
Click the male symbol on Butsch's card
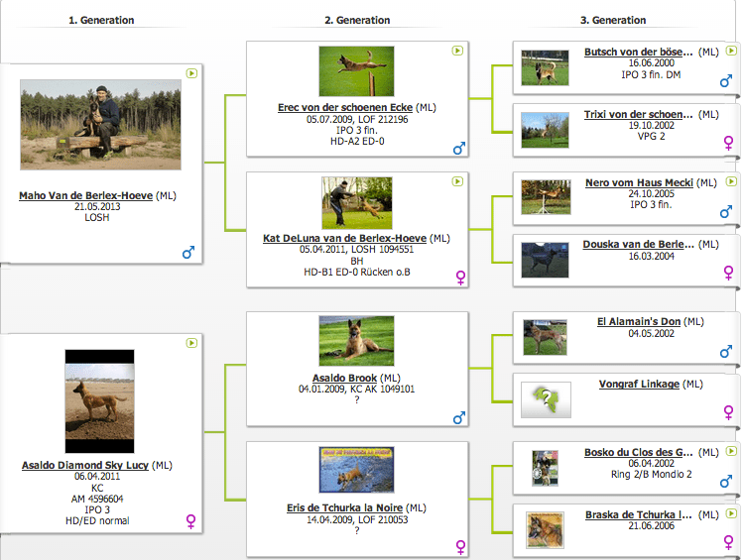(726, 81)
